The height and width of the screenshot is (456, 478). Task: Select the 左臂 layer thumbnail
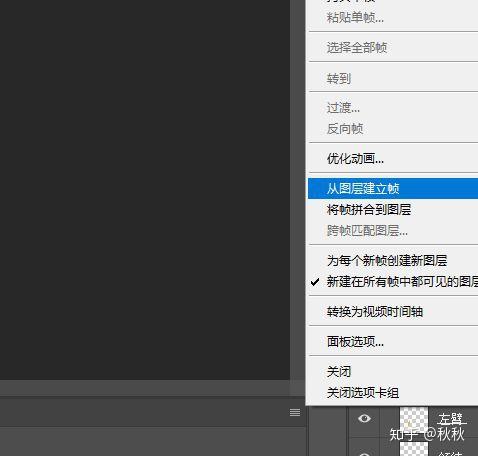pos(414,420)
